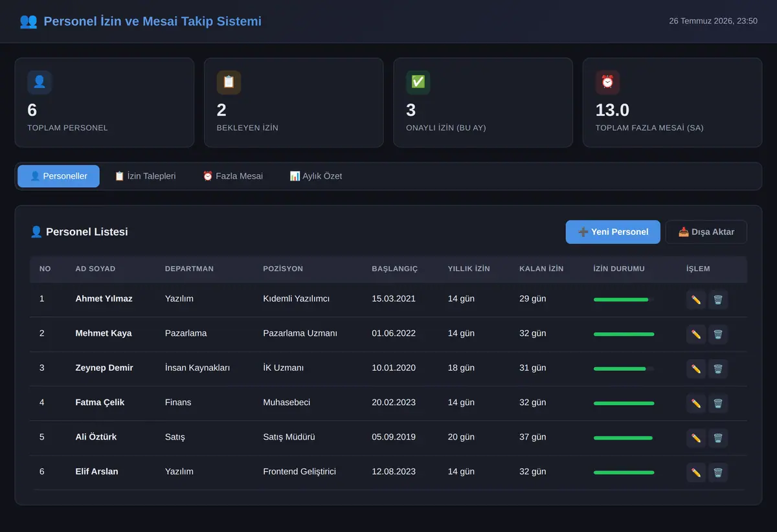This screenshot has width=777, height=532.
Task: Show the Aylık Özet tab
Action: tap(316, 176)
